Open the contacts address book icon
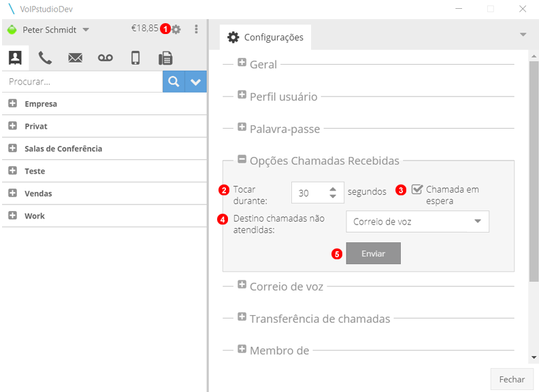This screenshot has height=392, width=539. pos(15,58)
